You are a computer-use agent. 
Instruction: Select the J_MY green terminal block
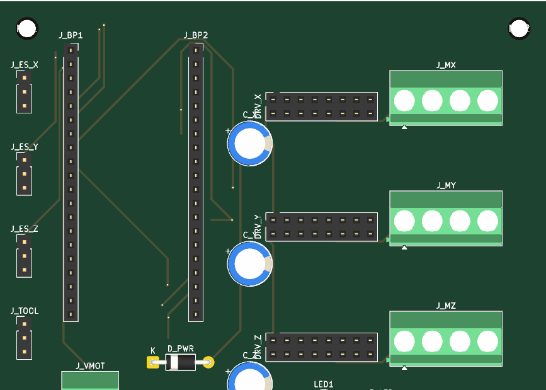click(x=446, y=218)
